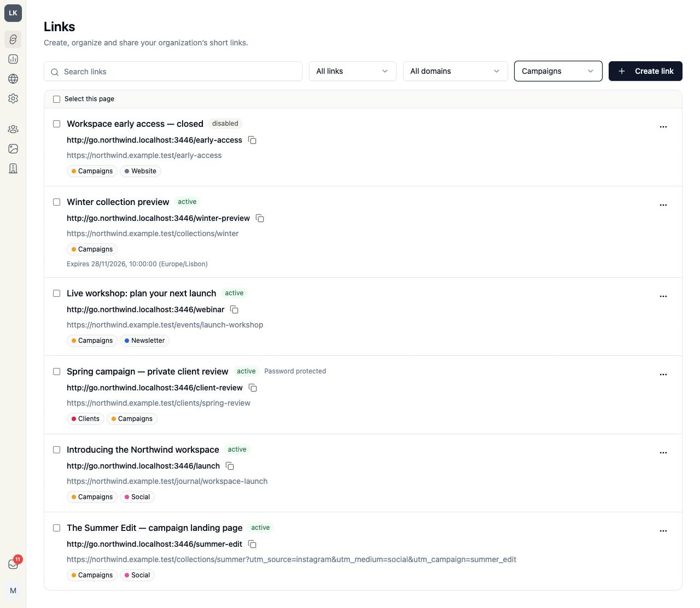Open more options for The Summer Edit link
This screenshot has width=700, height=608.
click(x=663, y=531)
